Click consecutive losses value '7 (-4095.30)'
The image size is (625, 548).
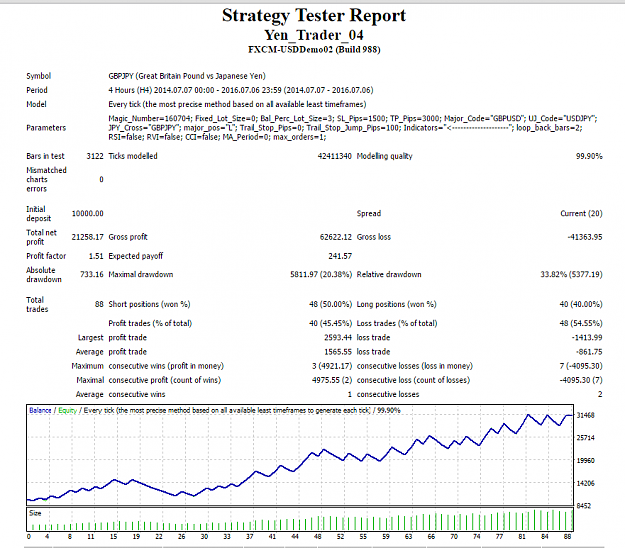tap(581, 366)
